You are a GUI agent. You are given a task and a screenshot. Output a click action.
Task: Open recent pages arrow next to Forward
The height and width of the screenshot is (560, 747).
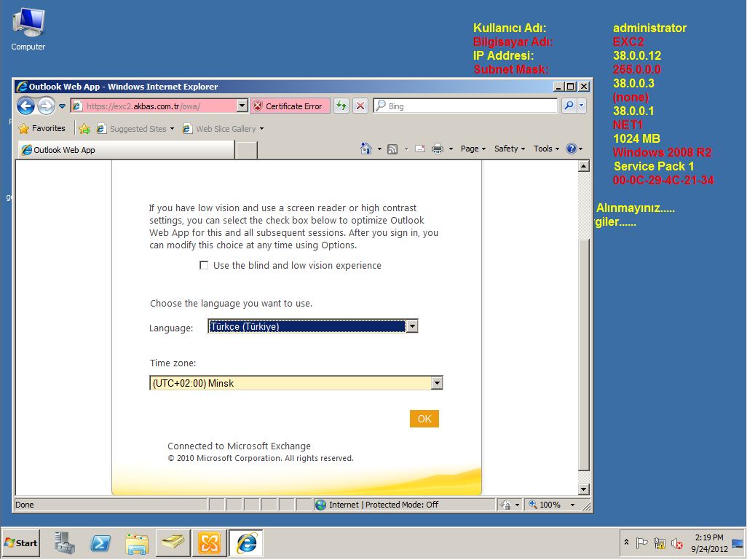coord(62,106)
